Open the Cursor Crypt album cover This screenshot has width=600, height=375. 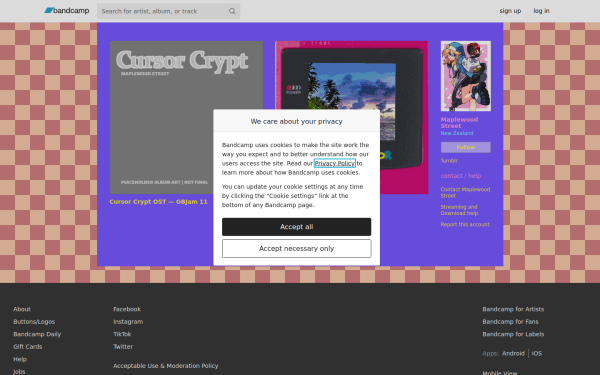186,117
